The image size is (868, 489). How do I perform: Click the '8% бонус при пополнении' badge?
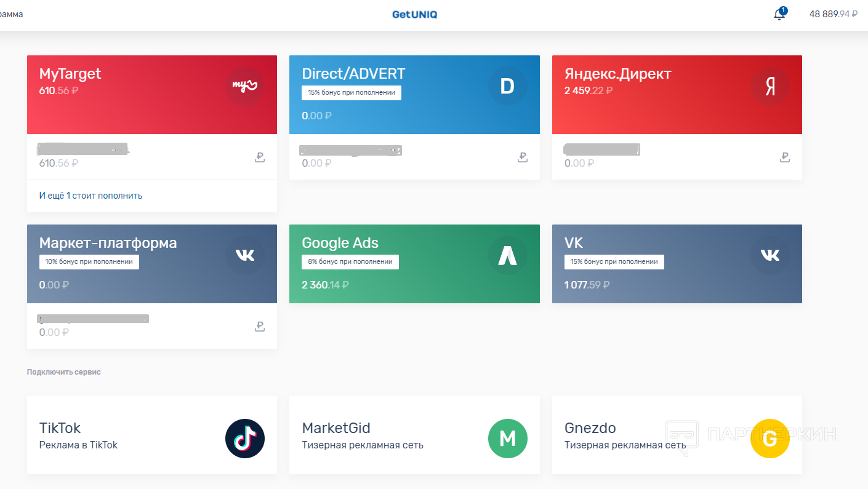pyautogui.click(x=350, y=261)
